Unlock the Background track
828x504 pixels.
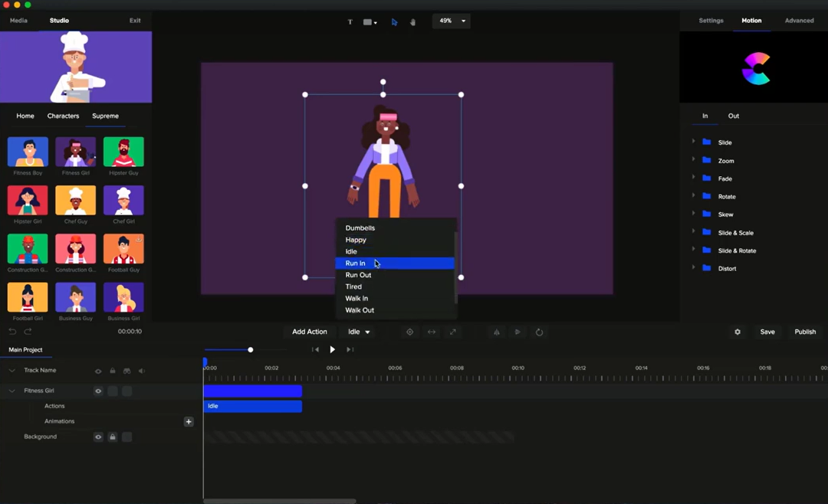(113, 437)
